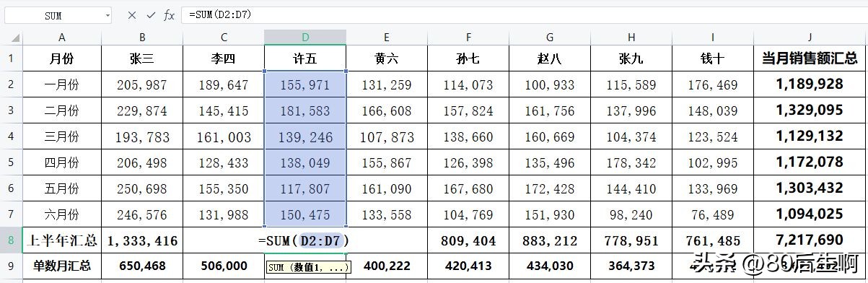Confirm the formula with the checkmark icon
868x283 pixels.
click(151, 14)
